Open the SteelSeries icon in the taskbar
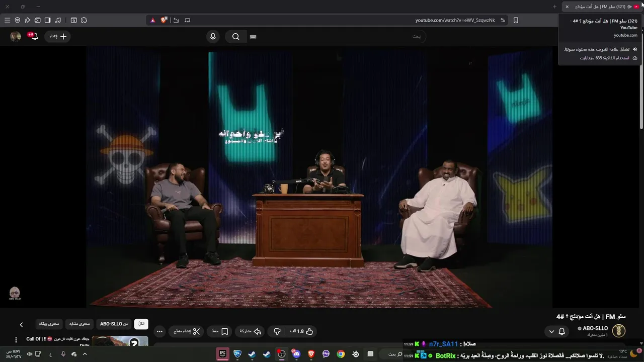Viewport: 644px width, 362px height. [x=356, y=354]
